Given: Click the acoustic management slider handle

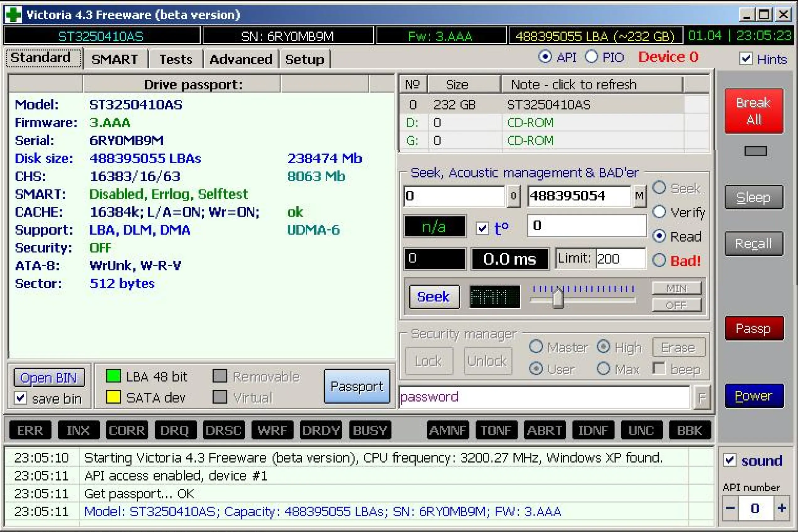Looking at the screenshot, I should 558,299.
